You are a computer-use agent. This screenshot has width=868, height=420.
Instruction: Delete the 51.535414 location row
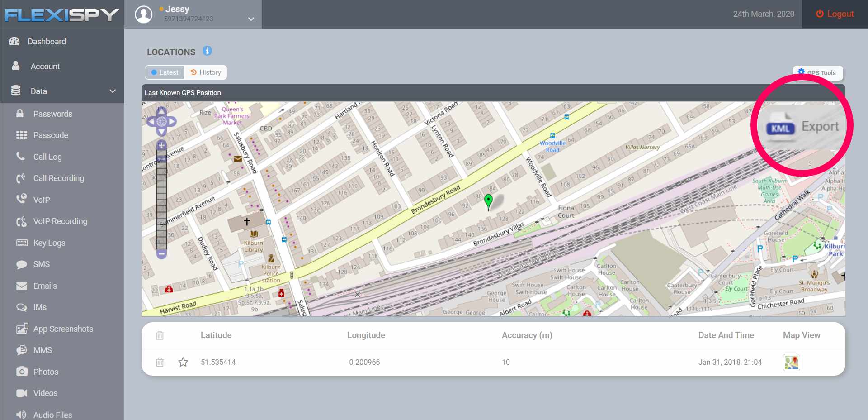tap(160, 362)
